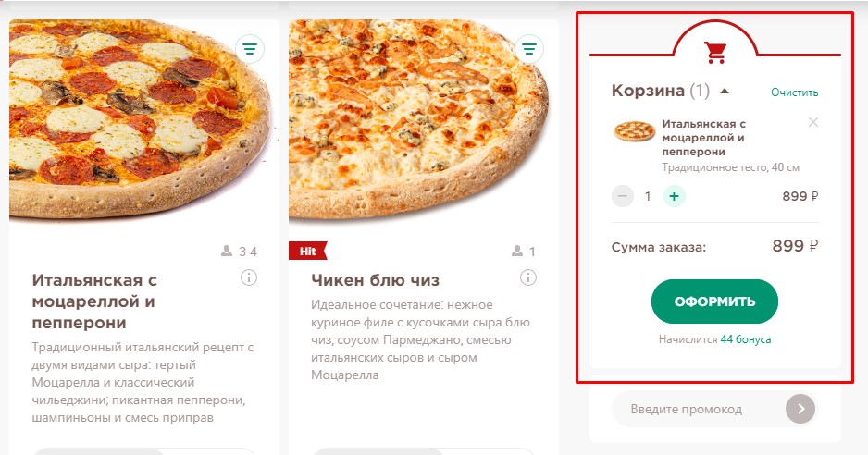
Task: Increase pizza quantity with plus button
Action: point(674,196)
